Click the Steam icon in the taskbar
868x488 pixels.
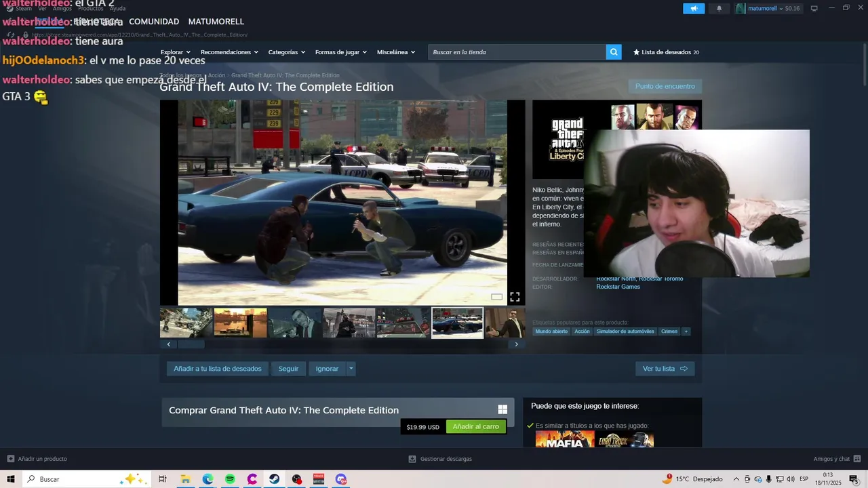[x=274, y=479]
